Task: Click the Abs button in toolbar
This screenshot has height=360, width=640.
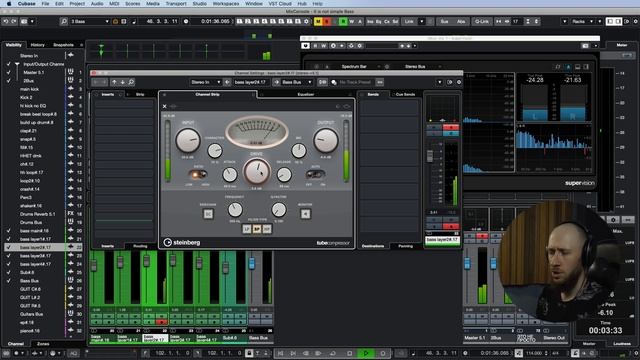Action: [461, 21]
